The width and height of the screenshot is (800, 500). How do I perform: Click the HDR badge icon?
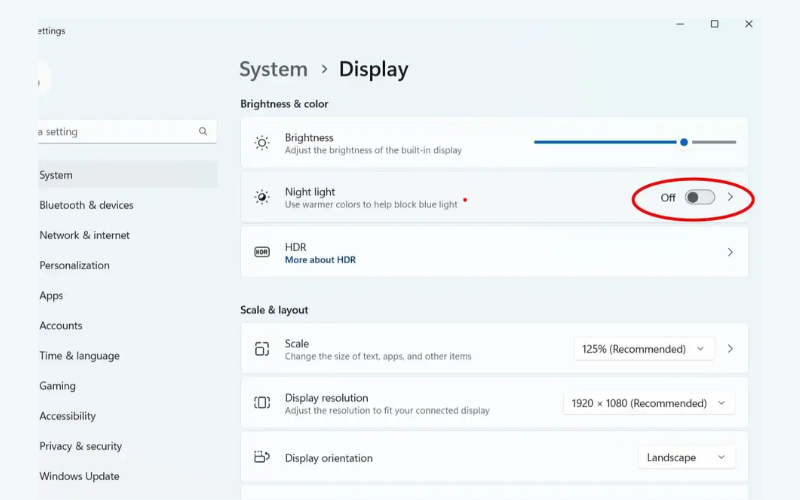click(x=262, y=252)
